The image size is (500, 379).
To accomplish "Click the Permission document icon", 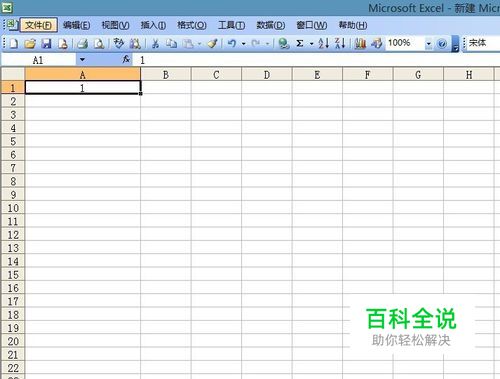I will [63, 43].
